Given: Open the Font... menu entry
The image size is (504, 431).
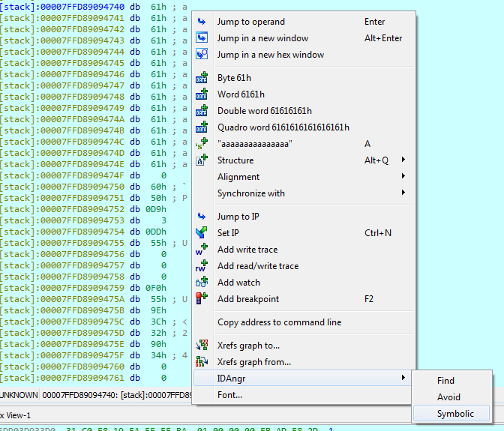Looking at the screenshot, I should (x=302, y=395).
